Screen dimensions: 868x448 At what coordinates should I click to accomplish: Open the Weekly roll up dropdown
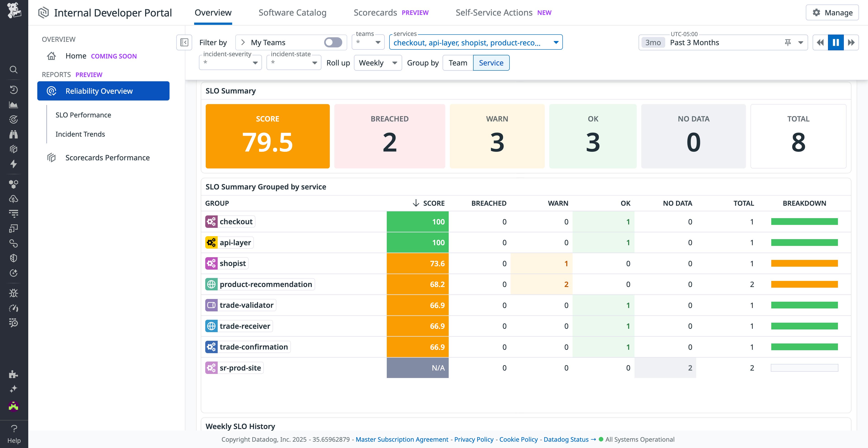click(377, 63)
